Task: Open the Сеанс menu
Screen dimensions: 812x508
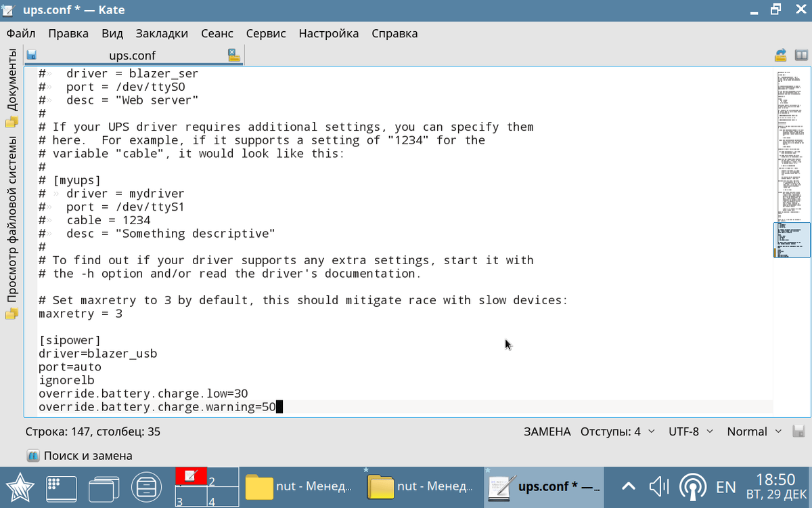Action: 217,33
